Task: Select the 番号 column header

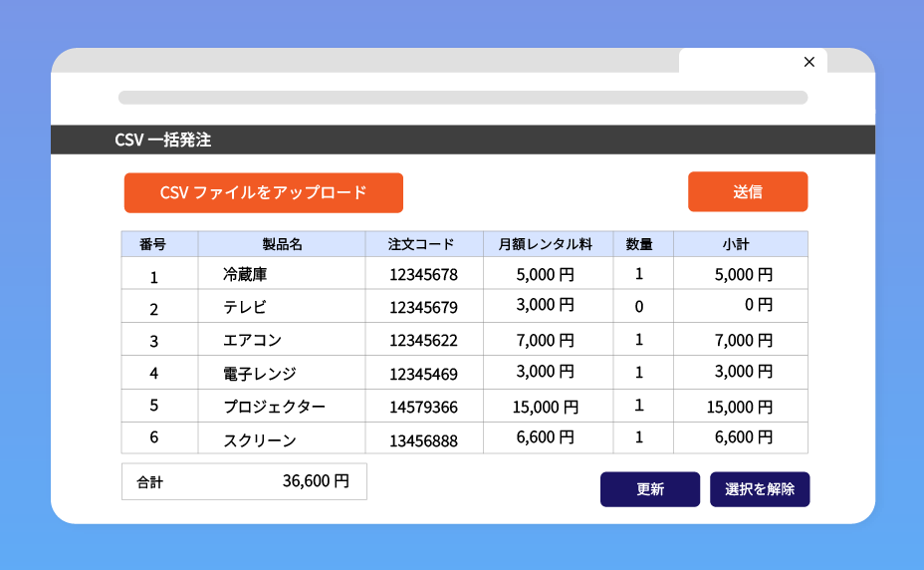Action: tap(159, 244)
